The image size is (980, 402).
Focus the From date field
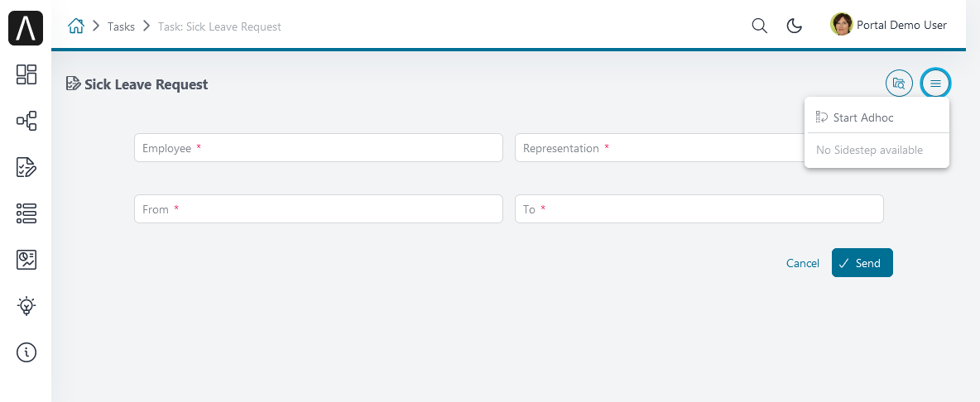(318, 209)
